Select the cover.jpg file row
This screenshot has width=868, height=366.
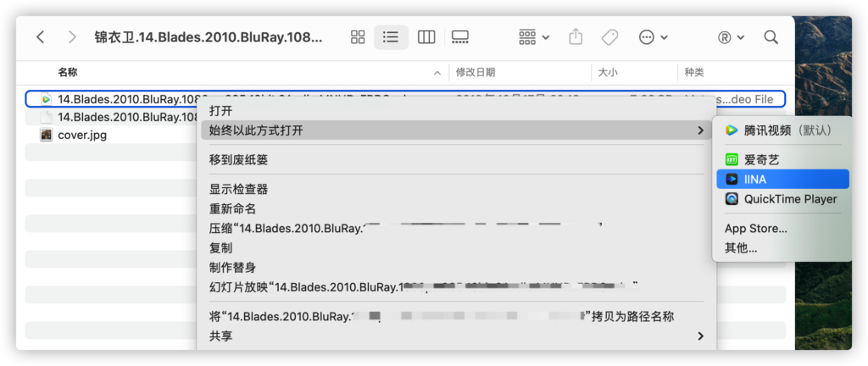pos(81,135)
